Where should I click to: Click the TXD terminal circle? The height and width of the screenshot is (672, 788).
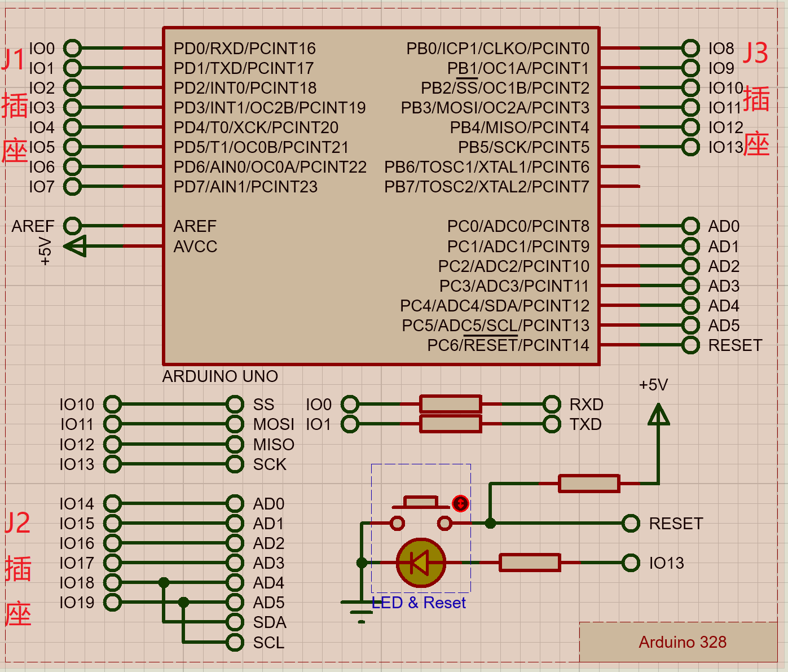point(552,424)
